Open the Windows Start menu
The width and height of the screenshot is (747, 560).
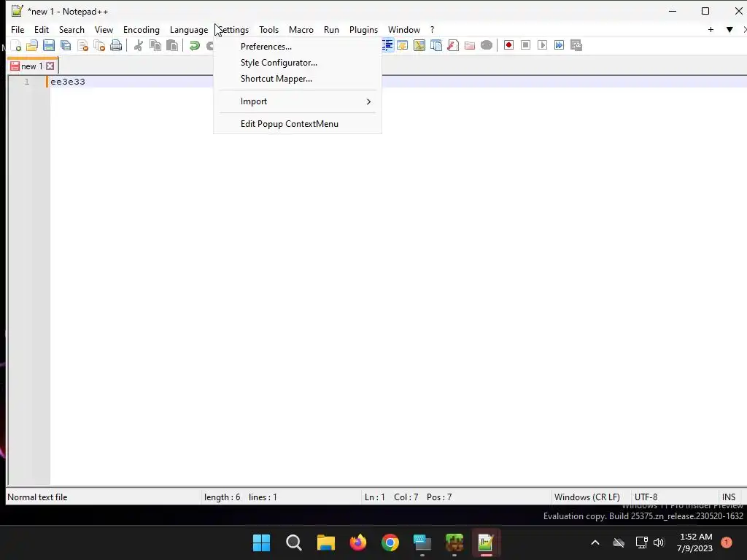(x=262, y=542)
